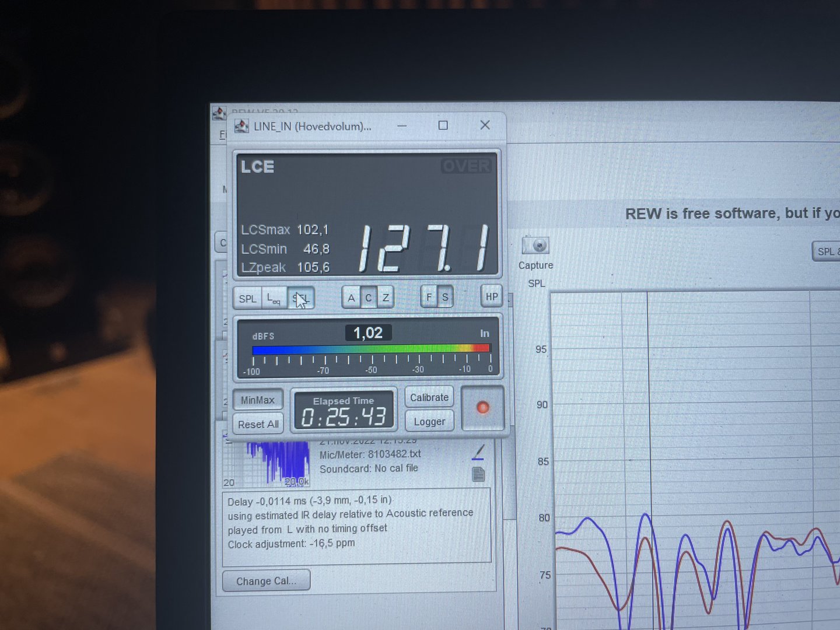Image resolution: width=840 pixels, height=630 pixels.
Task: Click the Reset All button
Action: click(258, 424)
